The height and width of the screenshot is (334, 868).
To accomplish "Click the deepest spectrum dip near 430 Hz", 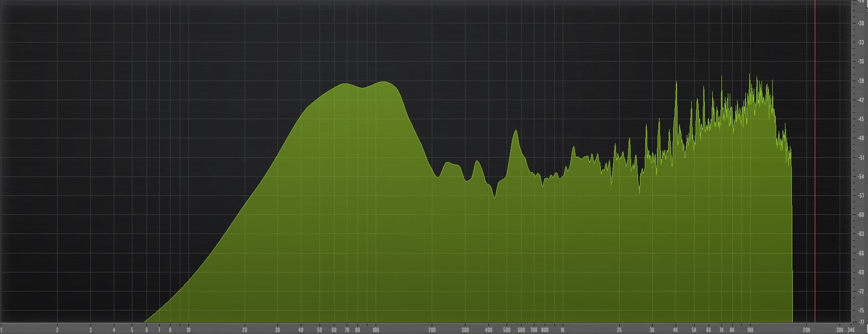I will point(494,197).
